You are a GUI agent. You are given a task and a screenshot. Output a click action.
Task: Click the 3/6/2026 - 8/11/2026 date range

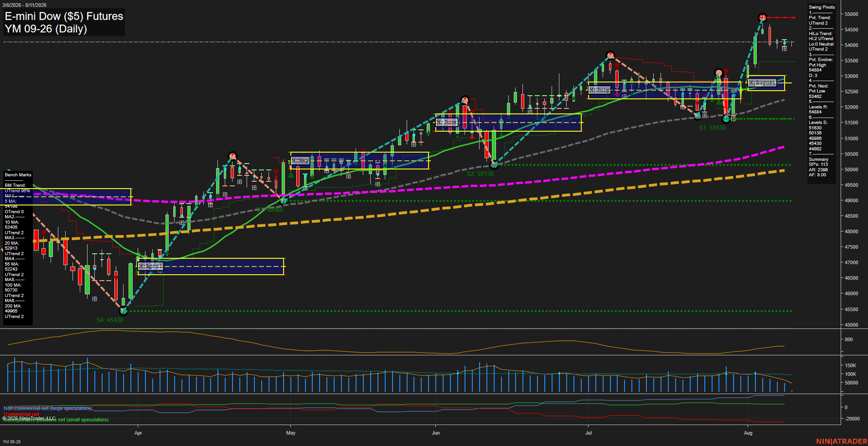(x=24, y=5)
